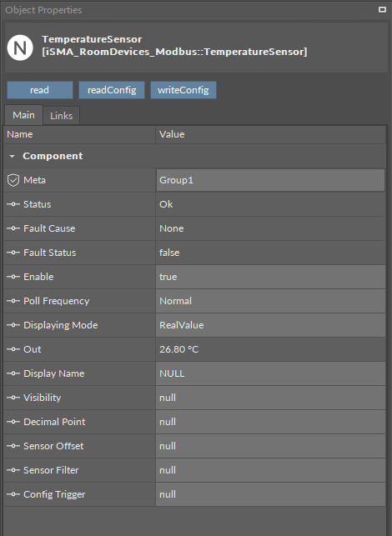Collapse the Component section arrow
This screenshot has height=536, width=392.
[12, 157]
